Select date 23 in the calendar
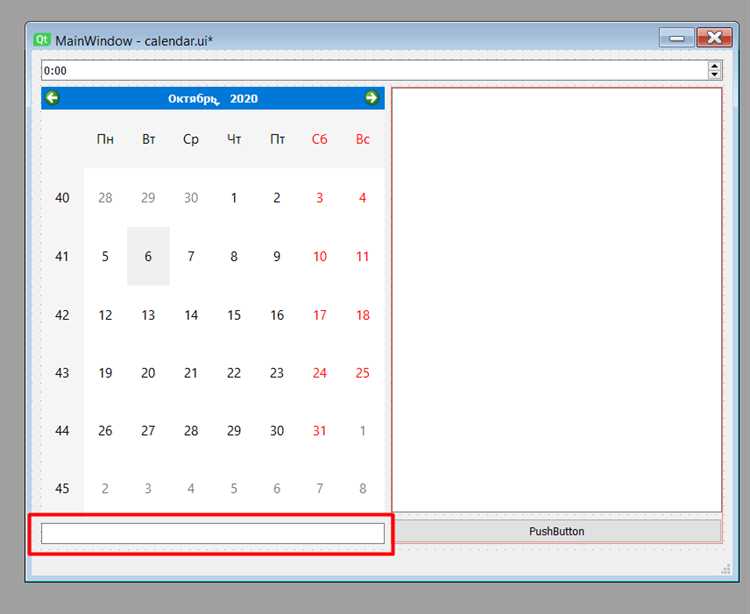This screenshot has width=750, height=614. click(x=277, y=373)
